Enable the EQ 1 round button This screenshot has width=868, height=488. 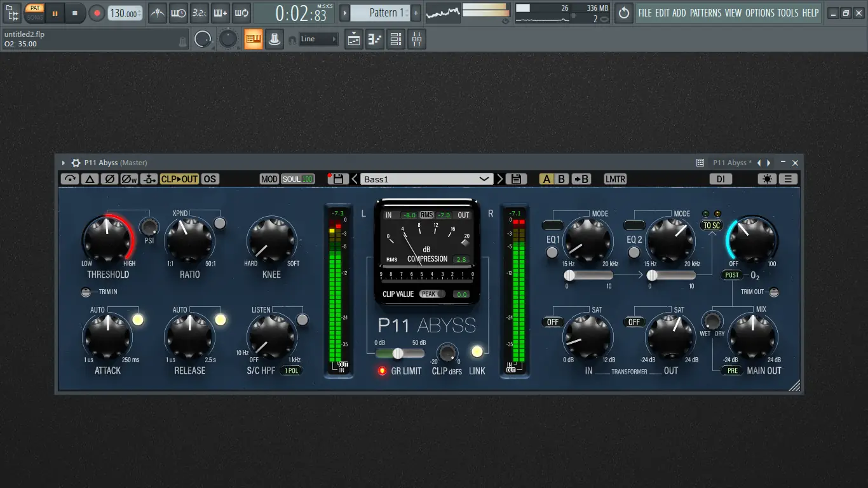[552, 252]
